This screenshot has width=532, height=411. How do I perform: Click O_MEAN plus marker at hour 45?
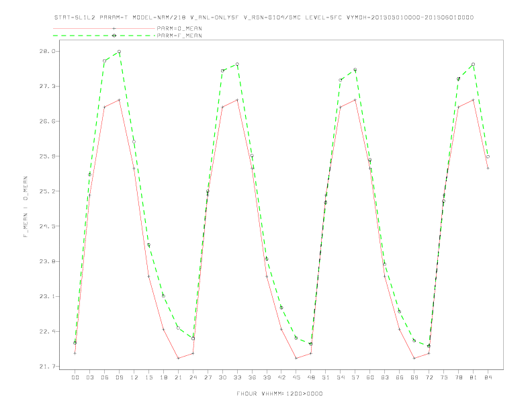click(296, 358)
